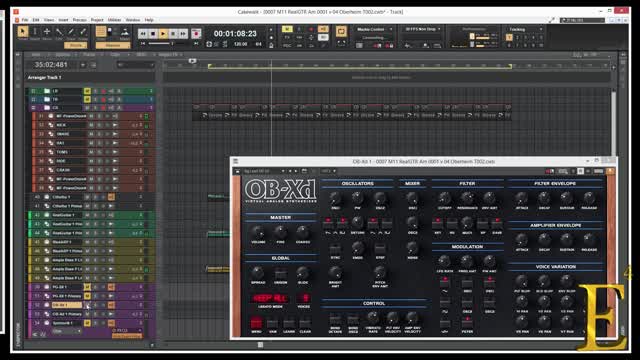The height and width of the screenshot is (360, 640).
Task: Select the Smart tool in the toolbar
Action: click(22, 32)
